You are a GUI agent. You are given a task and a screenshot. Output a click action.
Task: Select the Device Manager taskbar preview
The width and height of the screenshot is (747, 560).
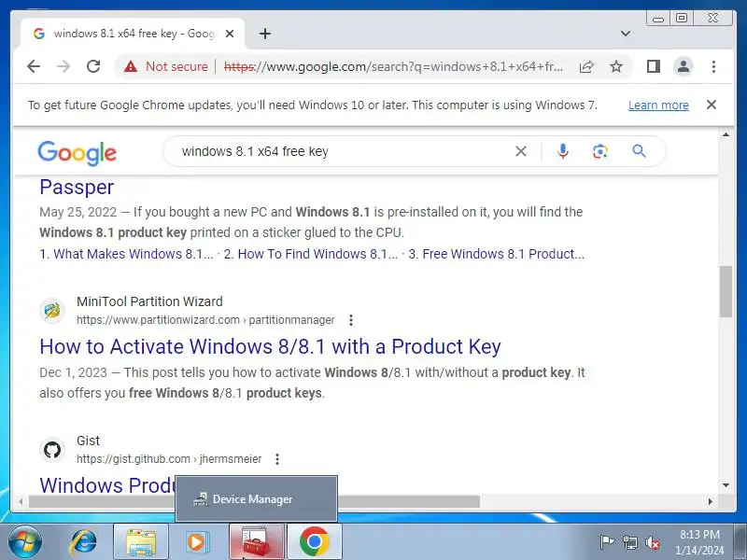point(257,499)
